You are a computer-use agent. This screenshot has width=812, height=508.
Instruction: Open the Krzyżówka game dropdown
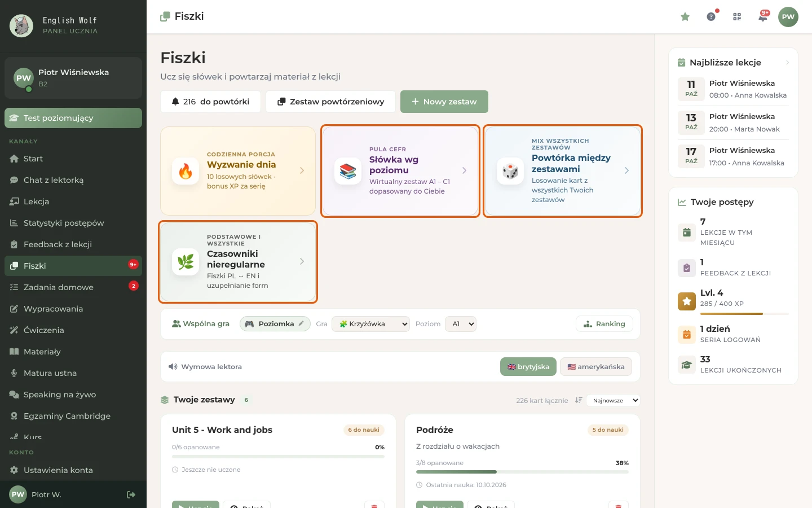(x=371, y=324)
